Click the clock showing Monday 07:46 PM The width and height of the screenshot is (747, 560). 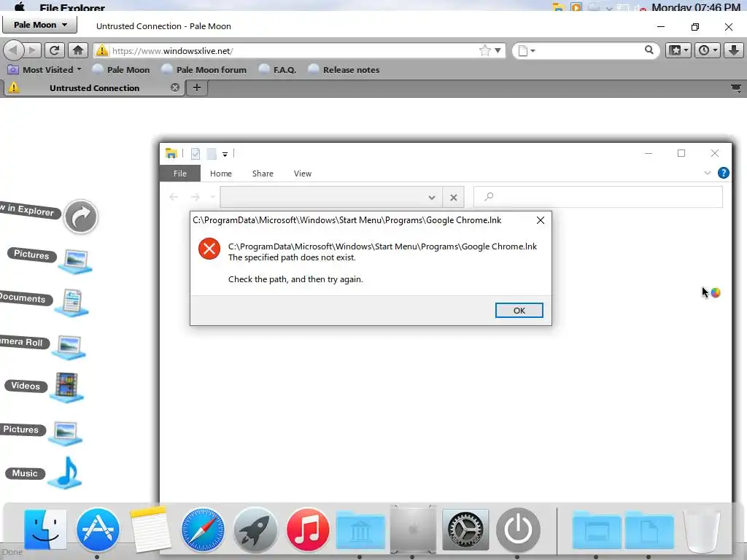coord(695,7)
